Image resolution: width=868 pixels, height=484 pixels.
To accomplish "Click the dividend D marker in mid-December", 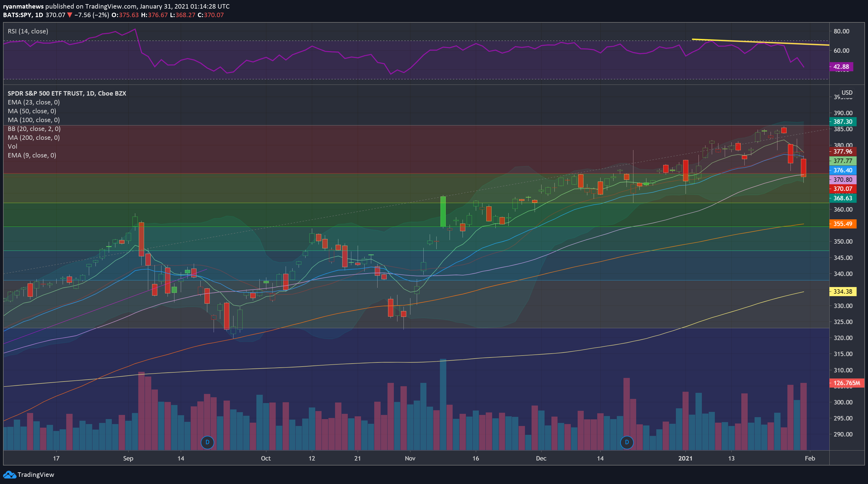I will pyautogui.click(x=627, y=442).
